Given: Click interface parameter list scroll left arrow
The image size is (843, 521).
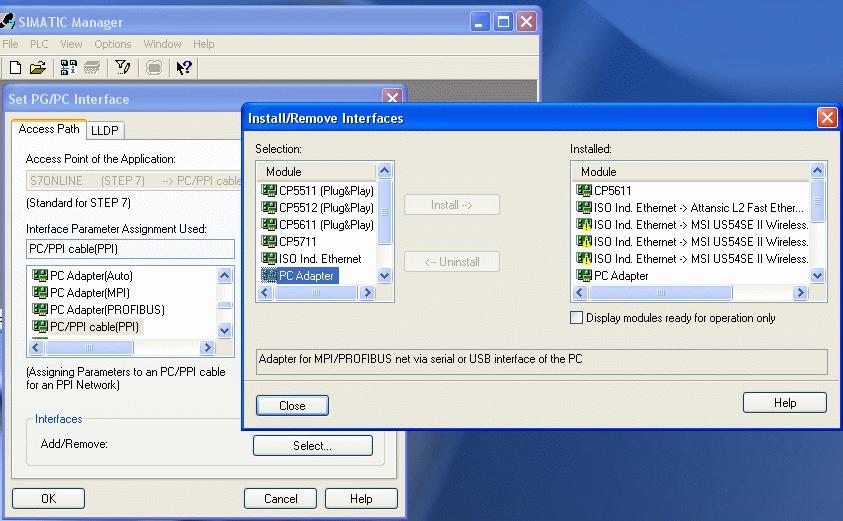Looking at the screenshot, I should click(36, 347).
